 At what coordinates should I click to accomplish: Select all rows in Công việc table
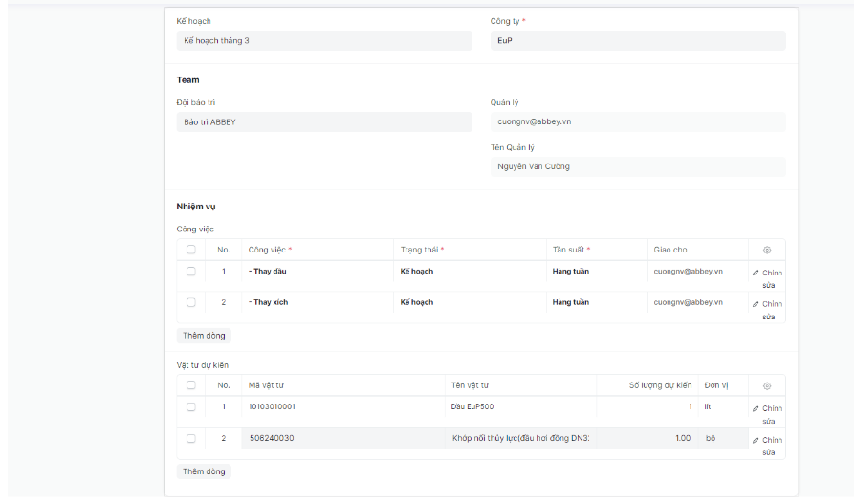191,250
